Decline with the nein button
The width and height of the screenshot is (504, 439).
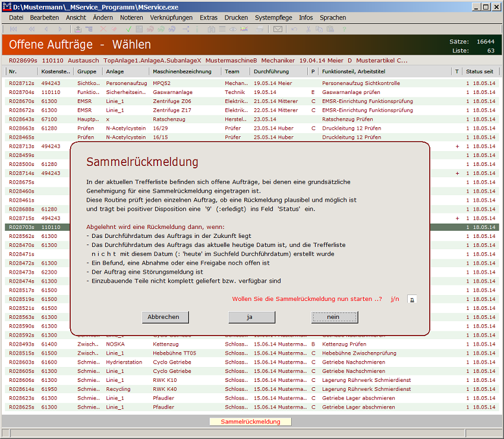pos(333,317)
